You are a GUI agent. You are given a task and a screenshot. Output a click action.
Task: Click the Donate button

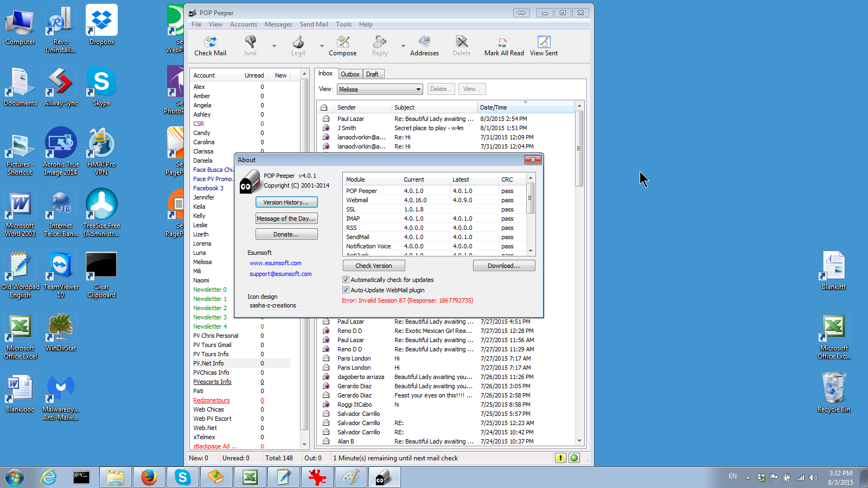[286, 234]
